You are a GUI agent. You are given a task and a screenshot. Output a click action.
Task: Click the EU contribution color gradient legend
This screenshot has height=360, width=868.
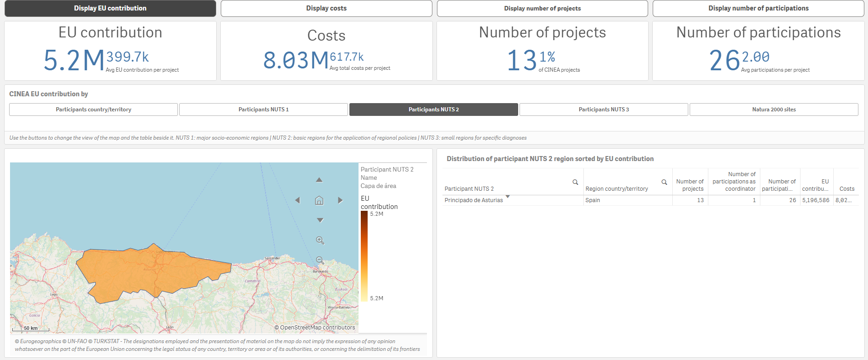coord(364,256)
